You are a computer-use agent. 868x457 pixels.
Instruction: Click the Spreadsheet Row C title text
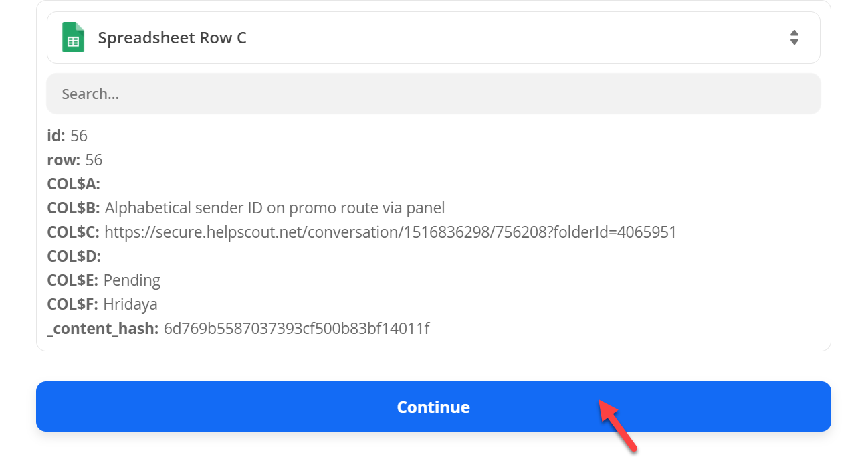pos(173,38)
